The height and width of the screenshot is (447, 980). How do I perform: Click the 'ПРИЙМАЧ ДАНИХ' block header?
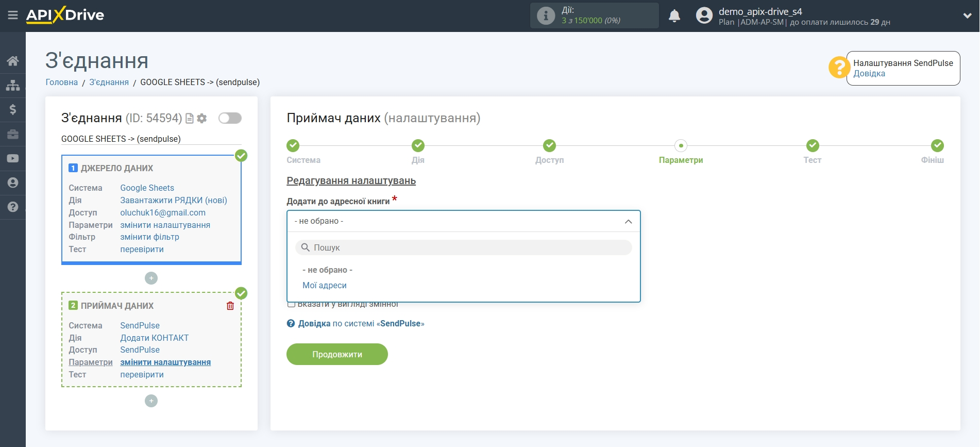pyautogui.click(x=117, y=306)
